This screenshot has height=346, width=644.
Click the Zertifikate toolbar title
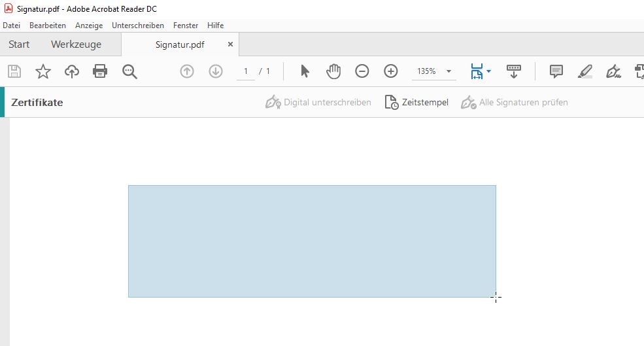pyautogui.click(x=37, y=102)
